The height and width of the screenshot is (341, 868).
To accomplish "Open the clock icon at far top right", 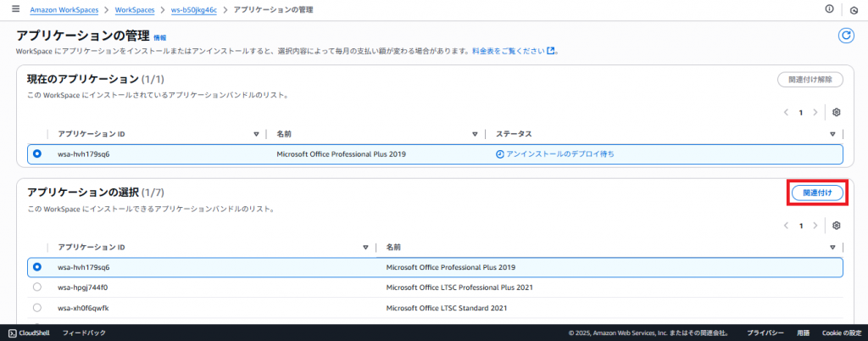I will [x=854, y=10].
